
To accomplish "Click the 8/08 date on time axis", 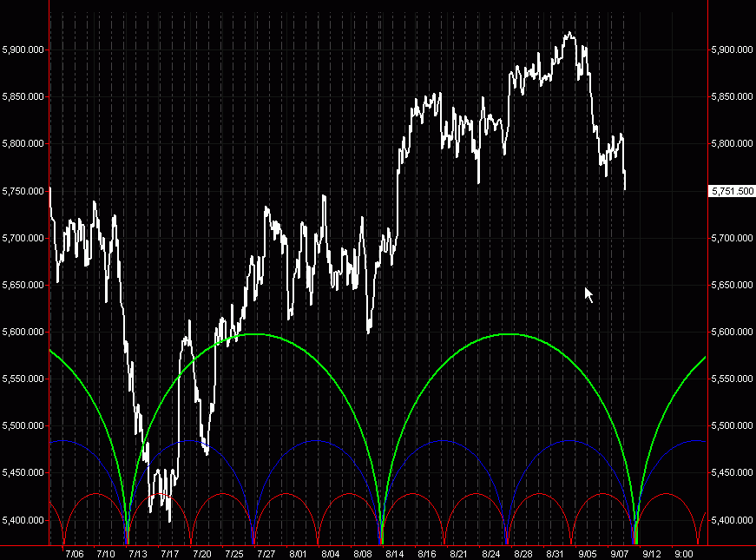I will pyautogui.click(x=363, y=554).
